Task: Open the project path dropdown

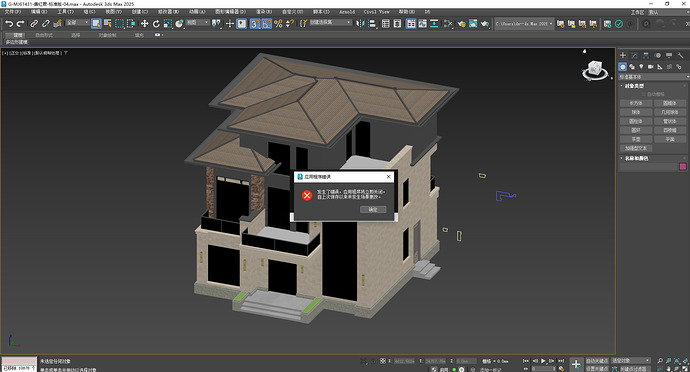Action: pyautogui.click(x=524, y=24)
